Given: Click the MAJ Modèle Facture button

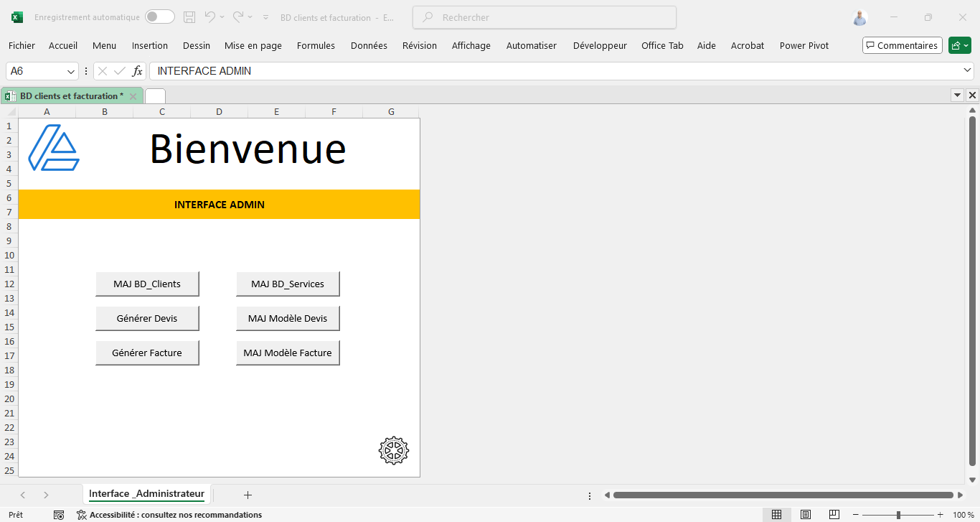Looking at the screenshot, I should coord(288,353).
